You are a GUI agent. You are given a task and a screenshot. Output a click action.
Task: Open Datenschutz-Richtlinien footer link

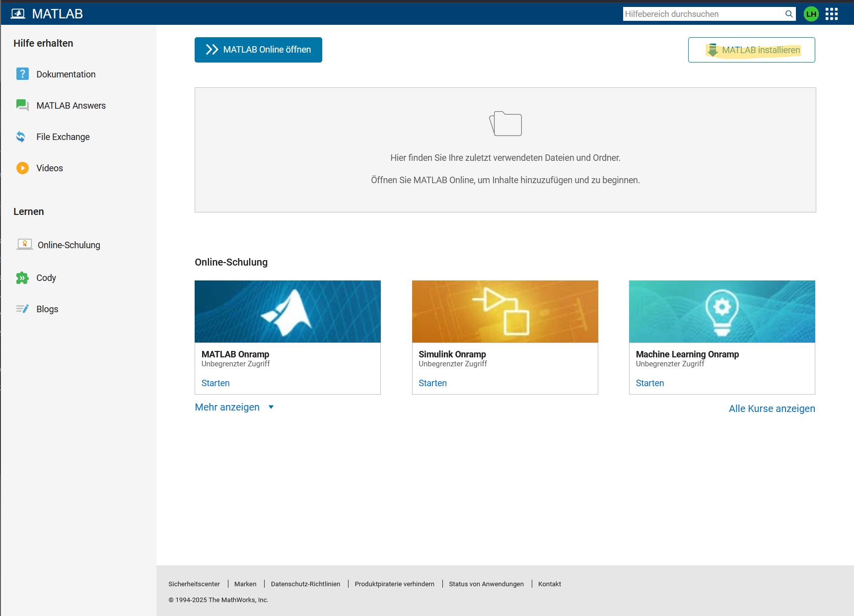pyautogui.click(x=305, y=584)
